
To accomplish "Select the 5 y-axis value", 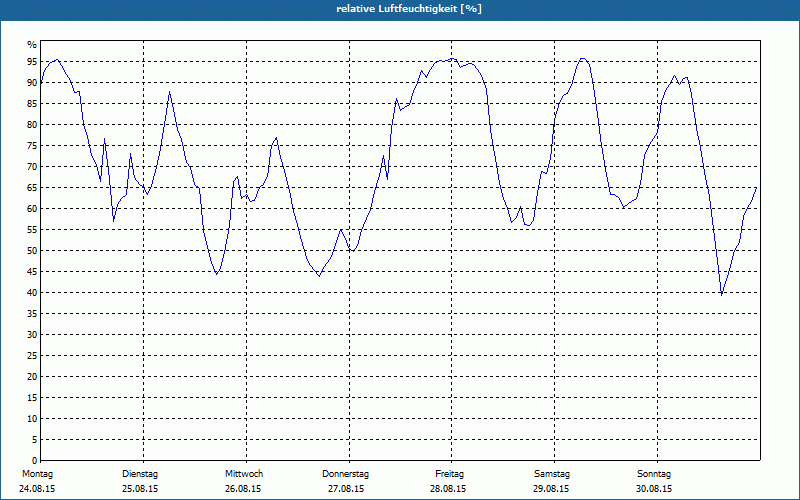I will [x=35, y=440].
